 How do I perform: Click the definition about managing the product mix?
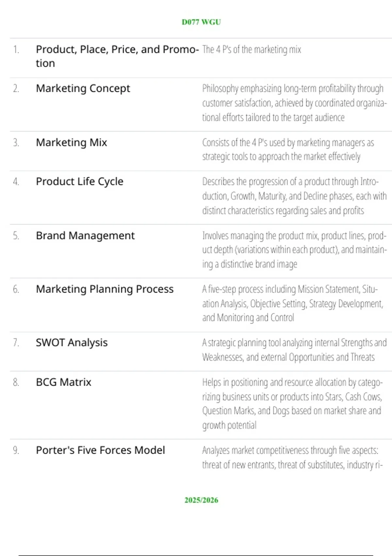[x=294, y=250]
